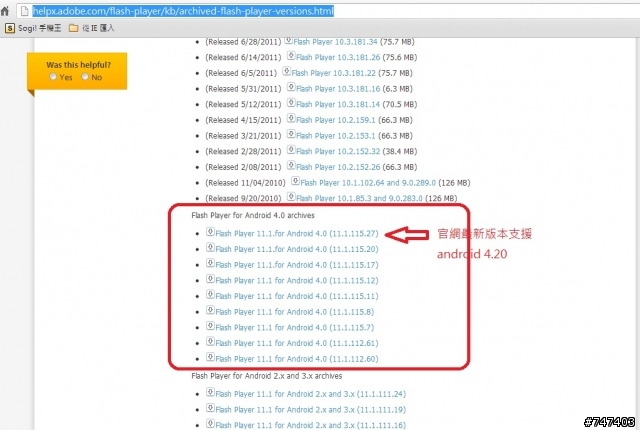Click the page icon in the address bar
640x430 pixels.
(x=24, y=11)
